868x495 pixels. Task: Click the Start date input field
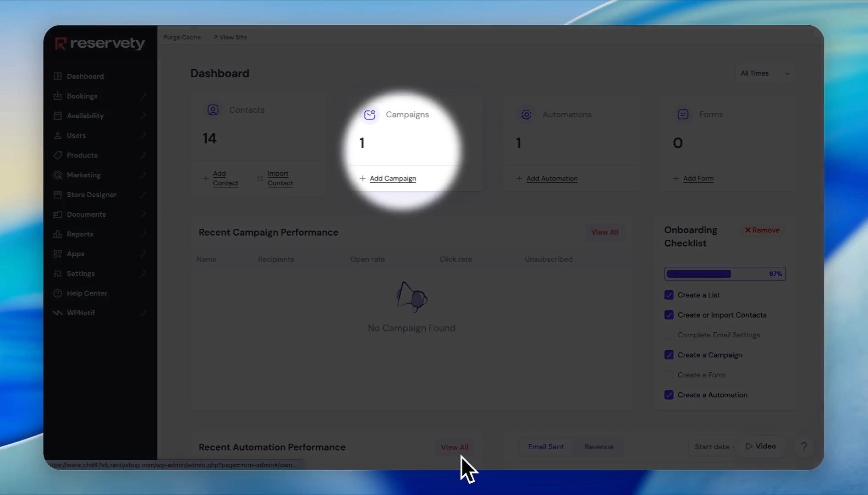(714, 447)
